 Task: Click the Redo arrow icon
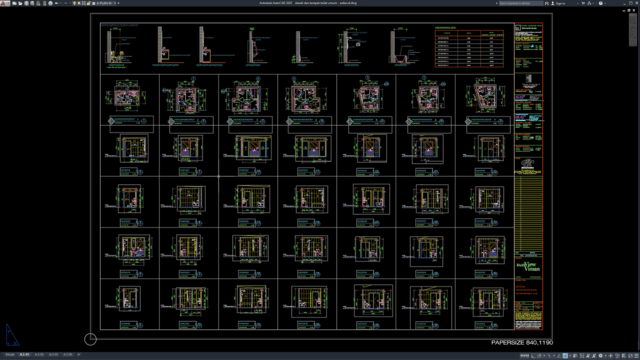pos(65,3)
